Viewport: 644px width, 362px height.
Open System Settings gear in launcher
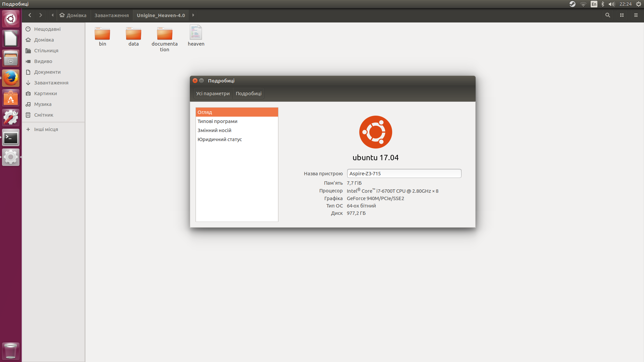click(11, 157)
